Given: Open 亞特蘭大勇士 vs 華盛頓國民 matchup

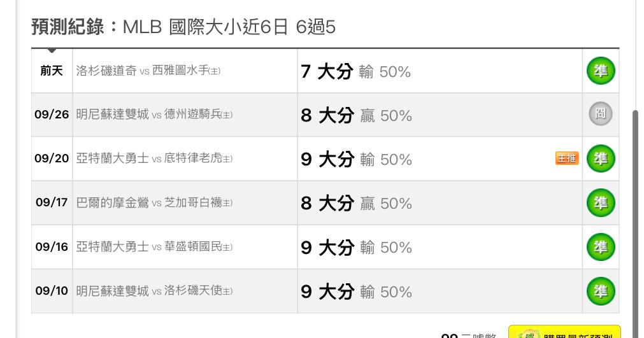Looking at the screenshot, I should point(154,247).
